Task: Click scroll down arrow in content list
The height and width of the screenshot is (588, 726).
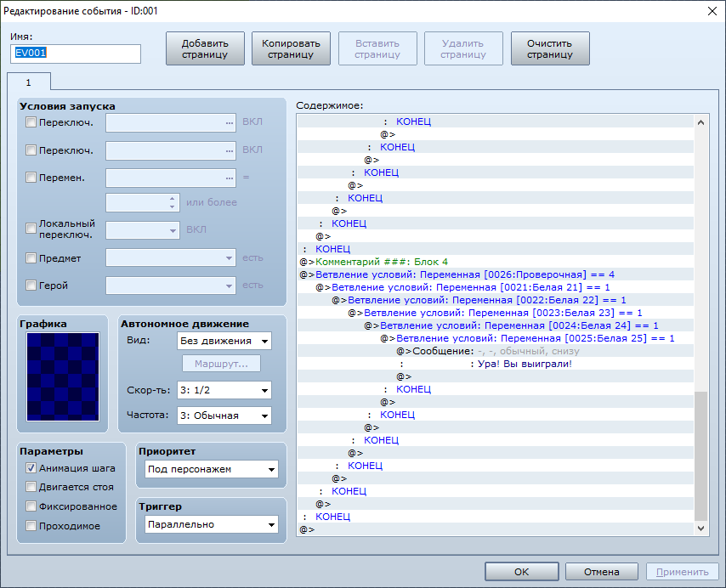Action: [x=701, y=528]
